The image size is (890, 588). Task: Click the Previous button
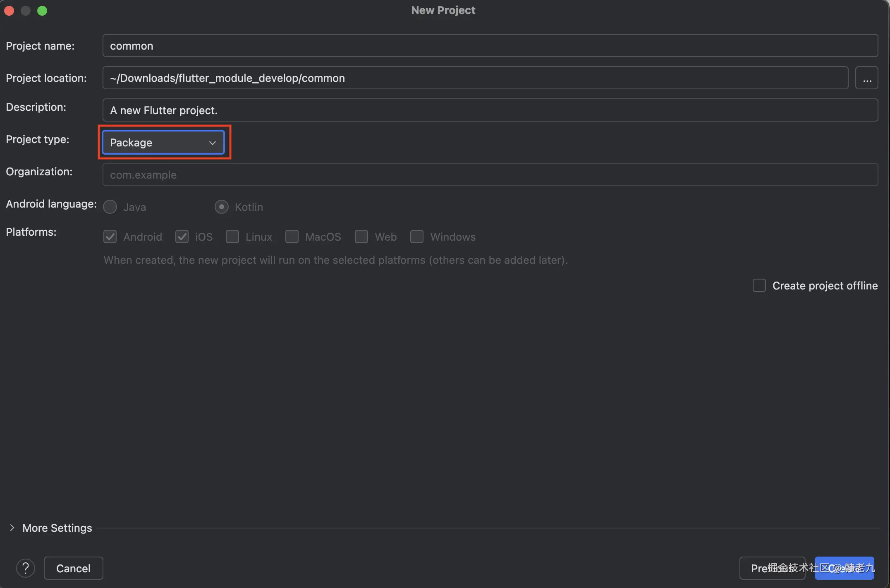[772, 568]
